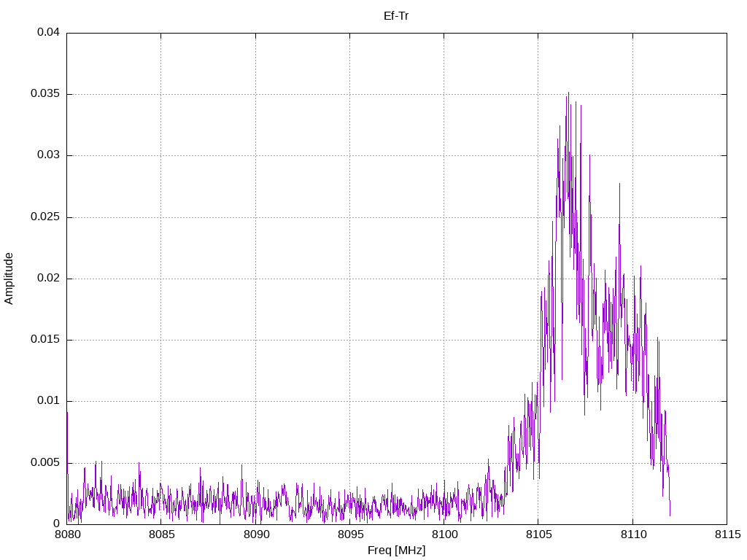This screenshot has height=560, width=747.
Task: Click the 0.01 y-axis tick label
Action: point(49,400)
